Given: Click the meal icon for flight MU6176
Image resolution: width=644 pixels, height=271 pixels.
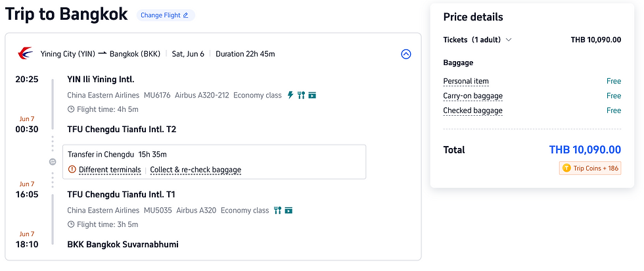Looking at the screenshot, I should click(x=301, y=95).
